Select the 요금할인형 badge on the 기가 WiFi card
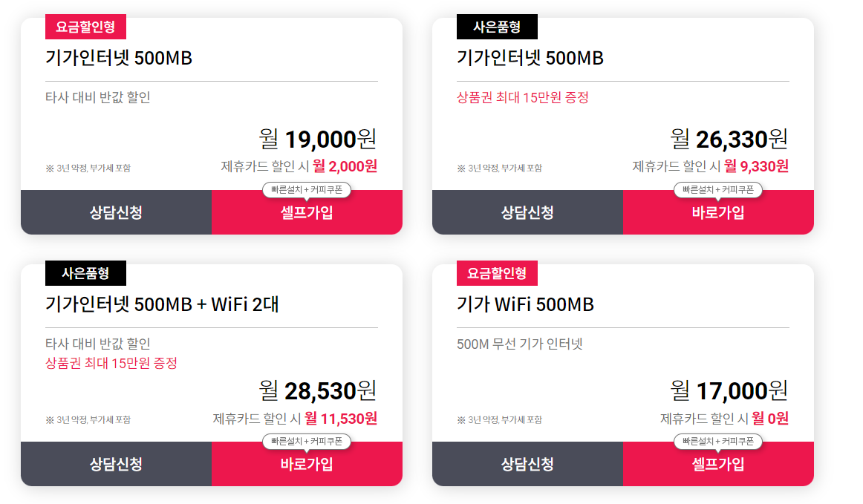 (x=497, y=273)
